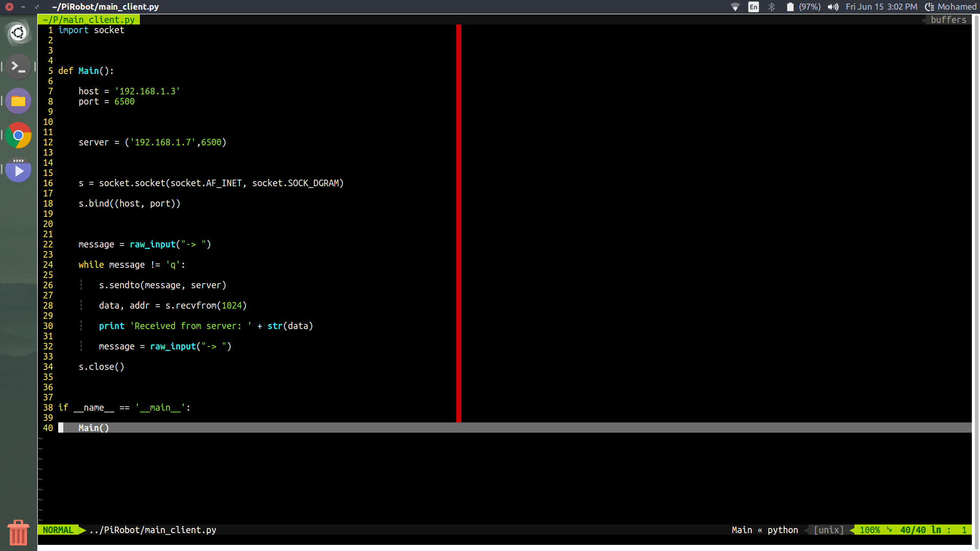Screen dimensions: 980x551
Task: Open the Trash in the dock
Action: click(18, 533)
